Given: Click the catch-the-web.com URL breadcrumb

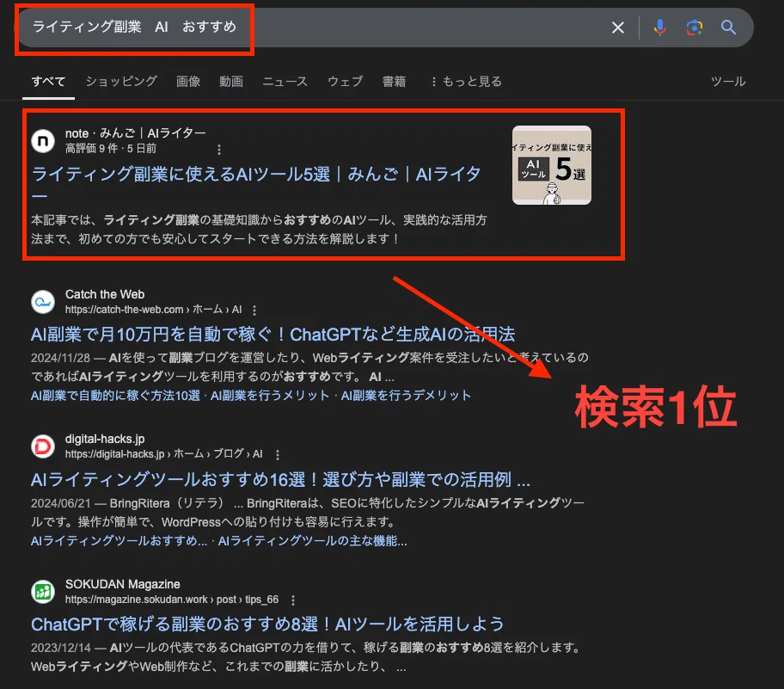Looking at the screenshot, I should coord(154,310).
